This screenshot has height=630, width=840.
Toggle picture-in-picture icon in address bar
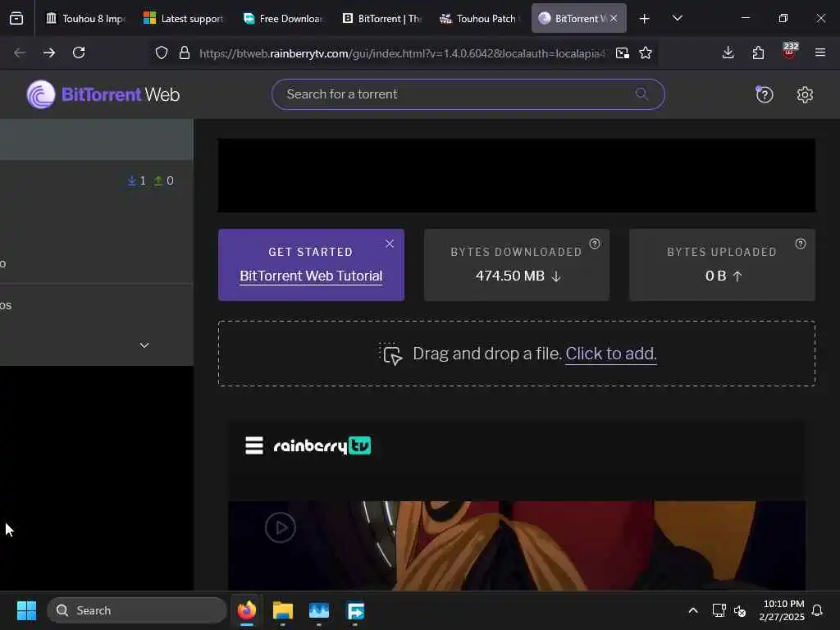[623, 53]
